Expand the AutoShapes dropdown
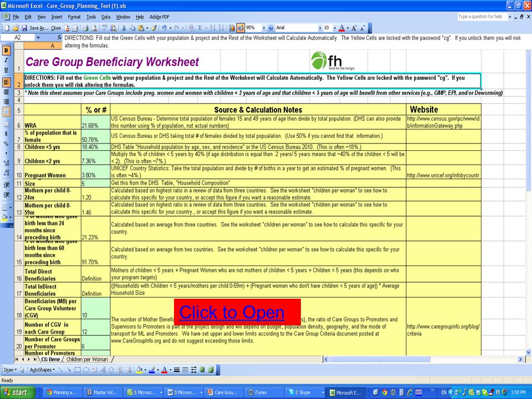This screenshot has height=399, width=532. point(42,370)
